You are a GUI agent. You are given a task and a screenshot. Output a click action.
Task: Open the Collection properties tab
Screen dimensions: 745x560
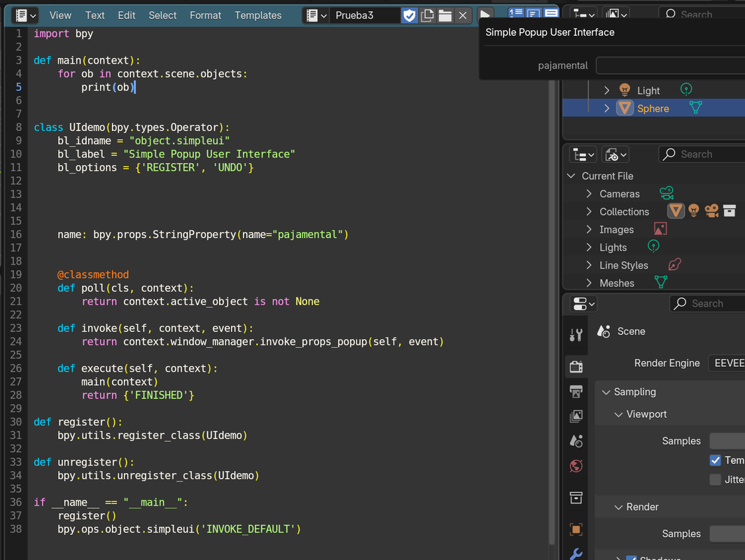[x=576, y=498]
